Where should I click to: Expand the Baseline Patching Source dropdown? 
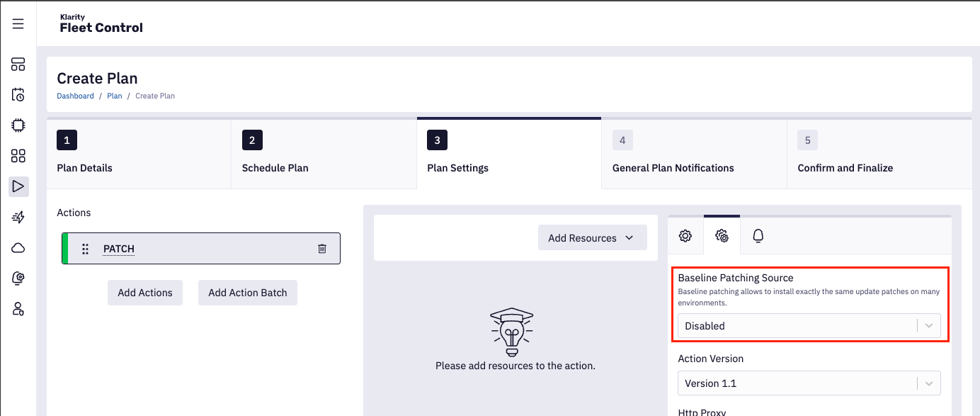[x=809, y=326]
